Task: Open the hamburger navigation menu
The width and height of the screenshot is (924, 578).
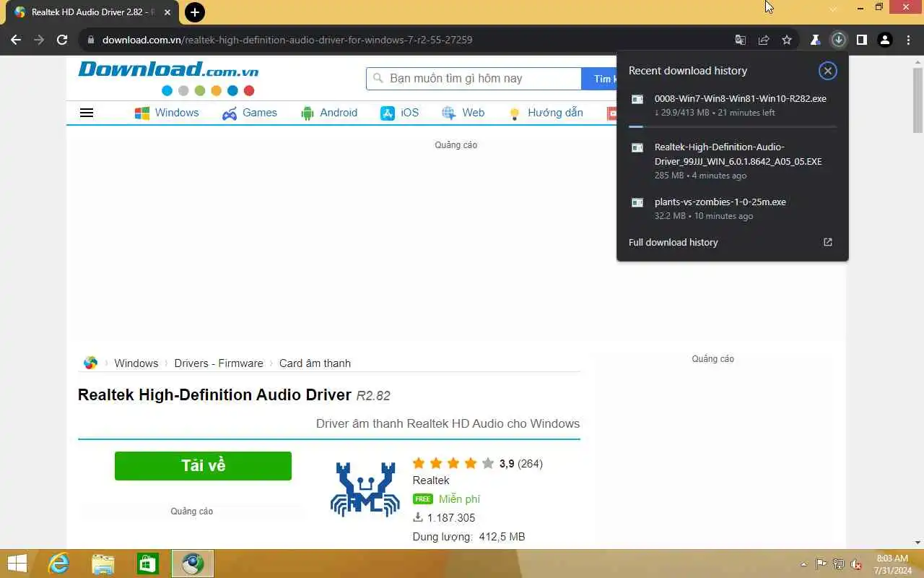Action: click(87, 113)
